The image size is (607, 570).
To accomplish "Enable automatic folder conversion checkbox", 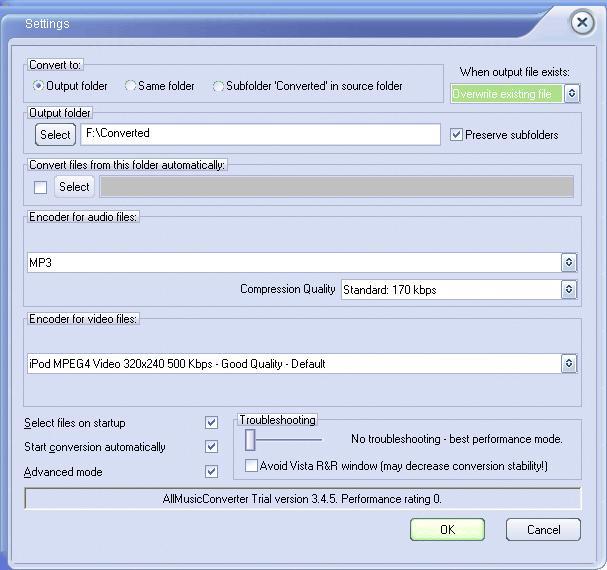I will 41,187.
